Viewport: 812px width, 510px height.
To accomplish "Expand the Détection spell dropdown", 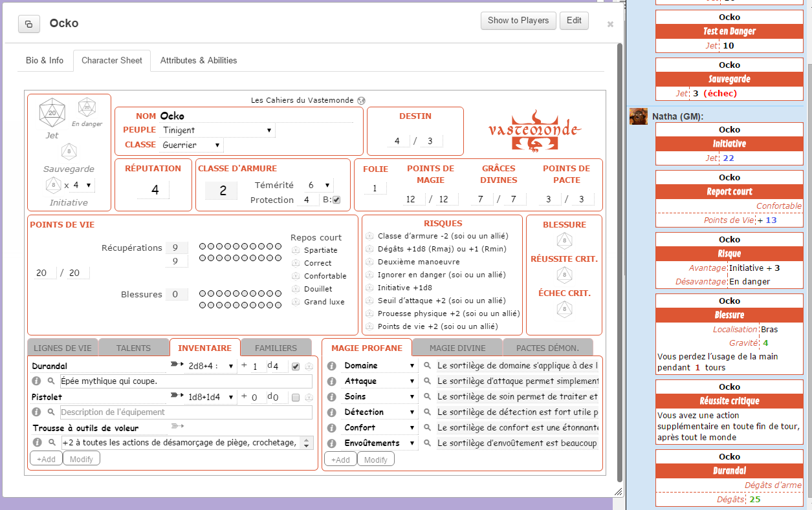I will [380, 412].
